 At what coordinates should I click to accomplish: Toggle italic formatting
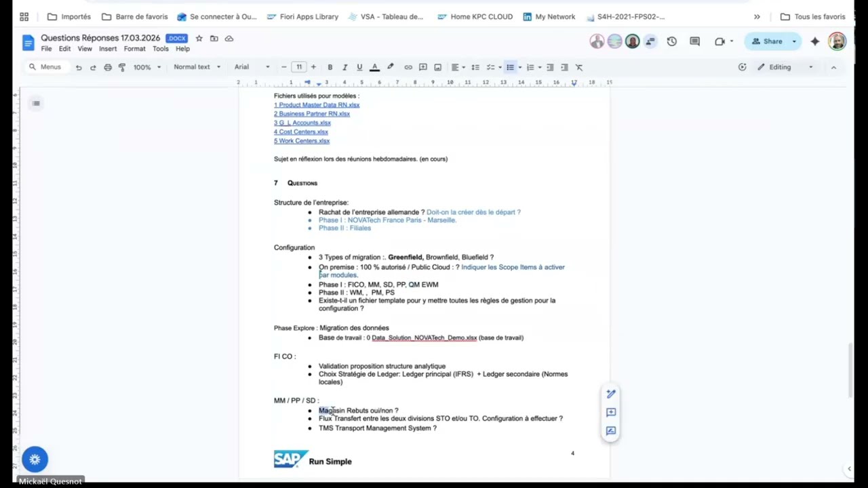344,67
